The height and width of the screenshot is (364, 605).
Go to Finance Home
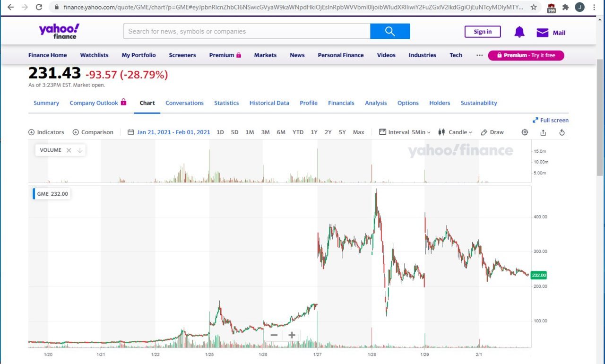pos(48,55)
